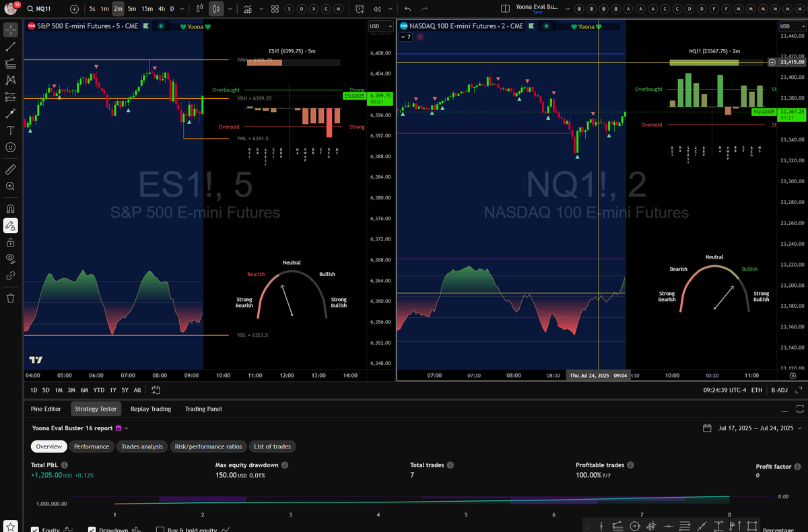The width and height of the screenshot is (808, 532).
Task: Click the Save layout link
Action: [537, 13]
